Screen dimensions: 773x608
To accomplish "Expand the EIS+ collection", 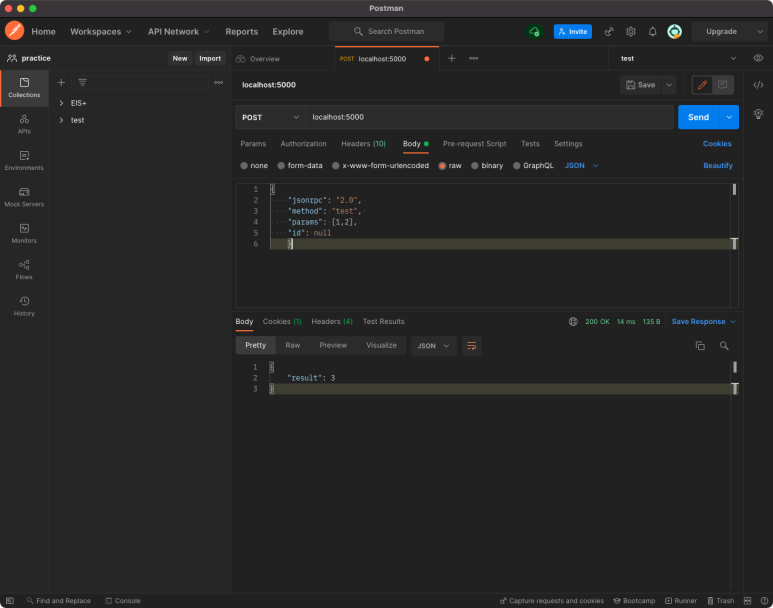I will click(61, 103).
